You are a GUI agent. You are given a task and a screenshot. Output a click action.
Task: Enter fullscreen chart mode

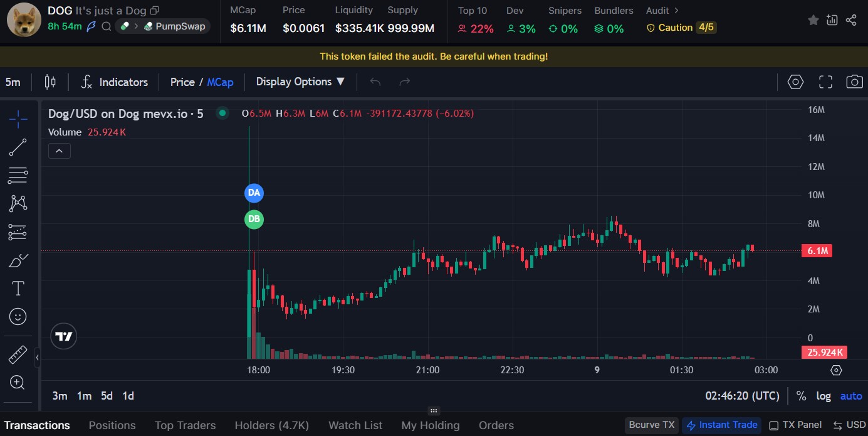coord(826,82)
